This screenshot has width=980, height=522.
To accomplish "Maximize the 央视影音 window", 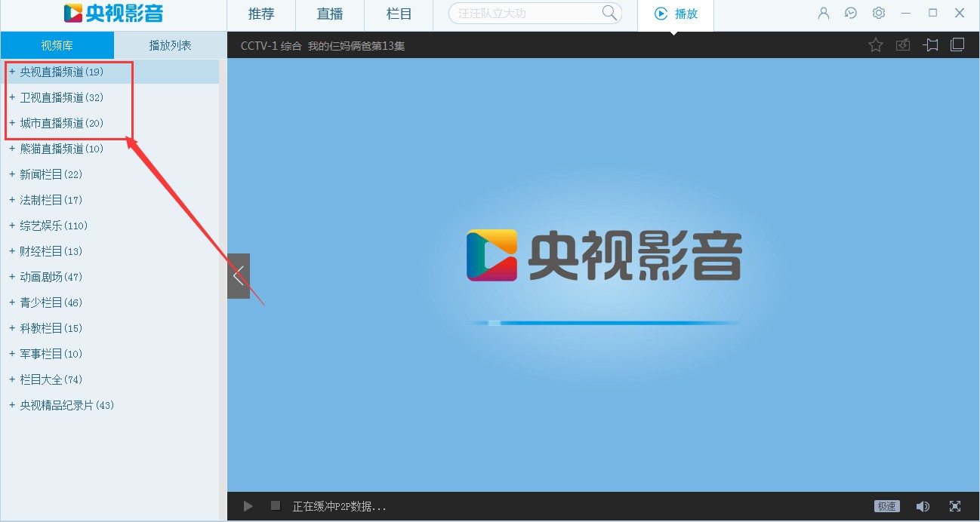I will [933, 13].
